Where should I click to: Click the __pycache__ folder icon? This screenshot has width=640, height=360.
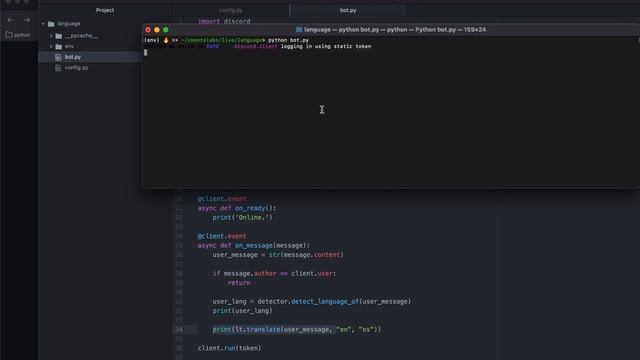point(59,36)
